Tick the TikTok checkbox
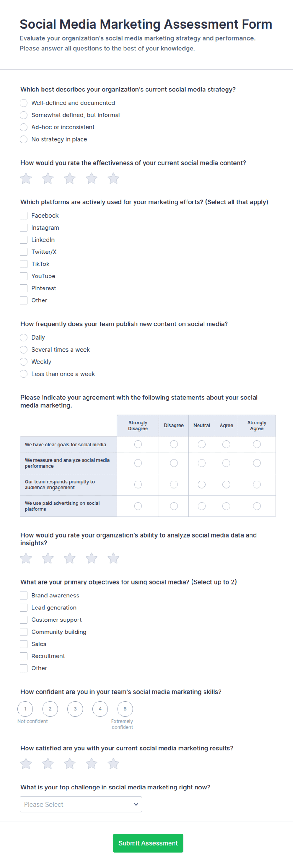 24,264
